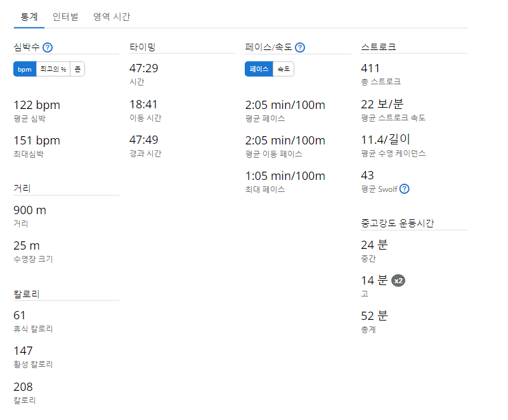This screenshot has height=420, width=508.
Task: Open the heart rate help icon
Action: click(x=48, y=48)
